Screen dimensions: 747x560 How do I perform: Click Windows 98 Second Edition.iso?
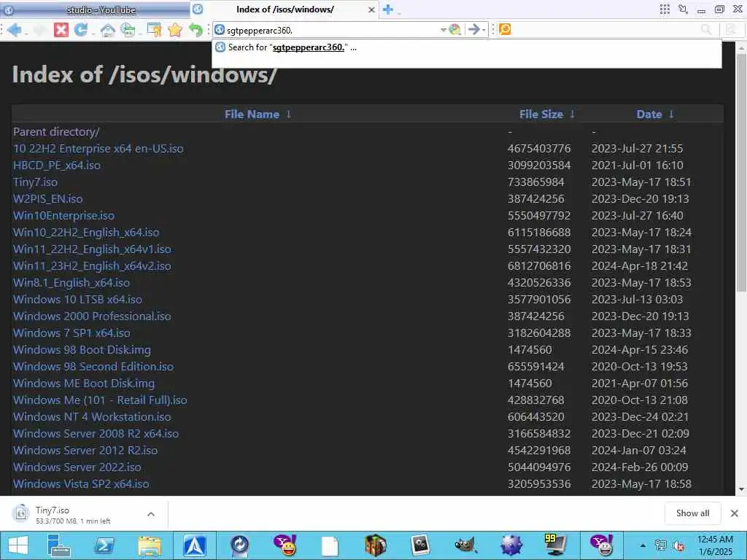coord(93,366)
